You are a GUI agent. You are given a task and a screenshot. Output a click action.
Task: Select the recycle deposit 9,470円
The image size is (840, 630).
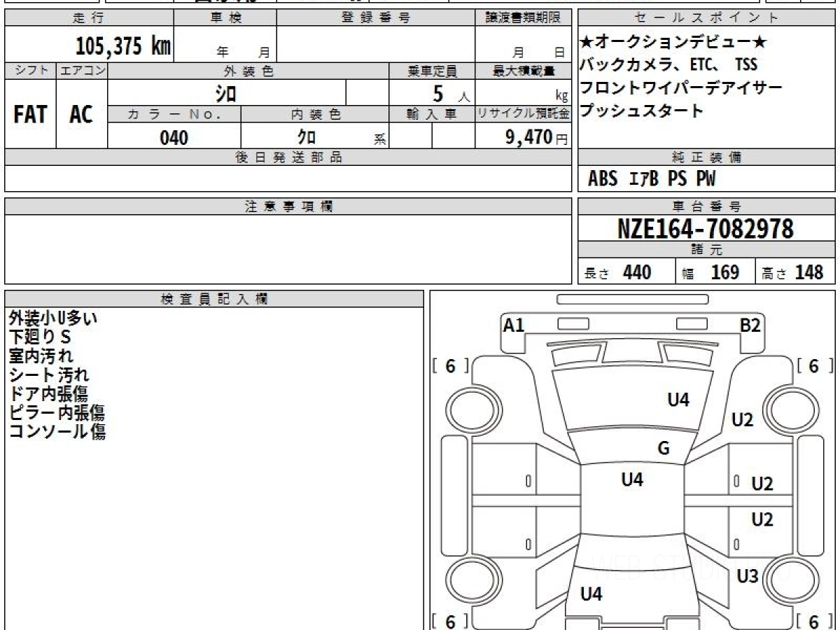pos(537,137)
